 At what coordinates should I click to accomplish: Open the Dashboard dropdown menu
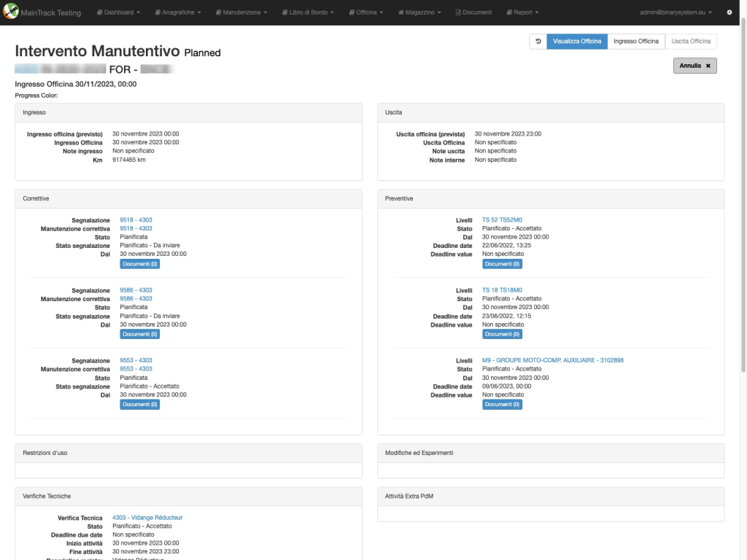coord(118,12)
